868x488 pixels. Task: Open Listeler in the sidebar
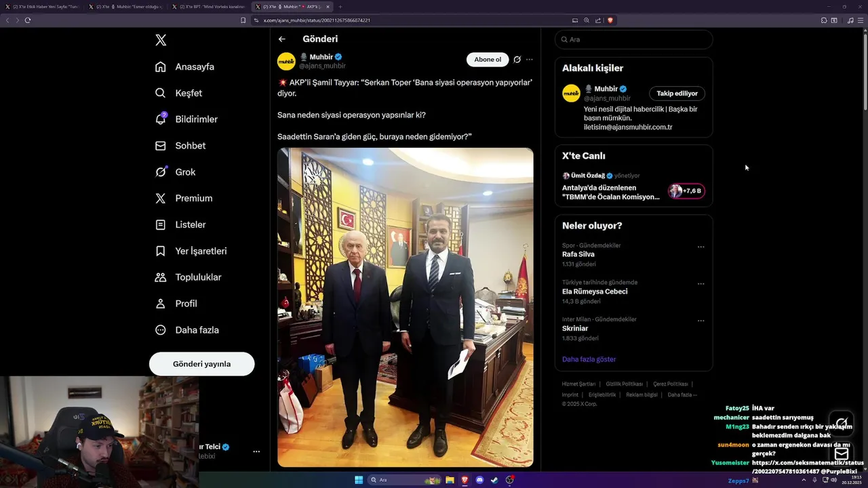coord(180,224)
